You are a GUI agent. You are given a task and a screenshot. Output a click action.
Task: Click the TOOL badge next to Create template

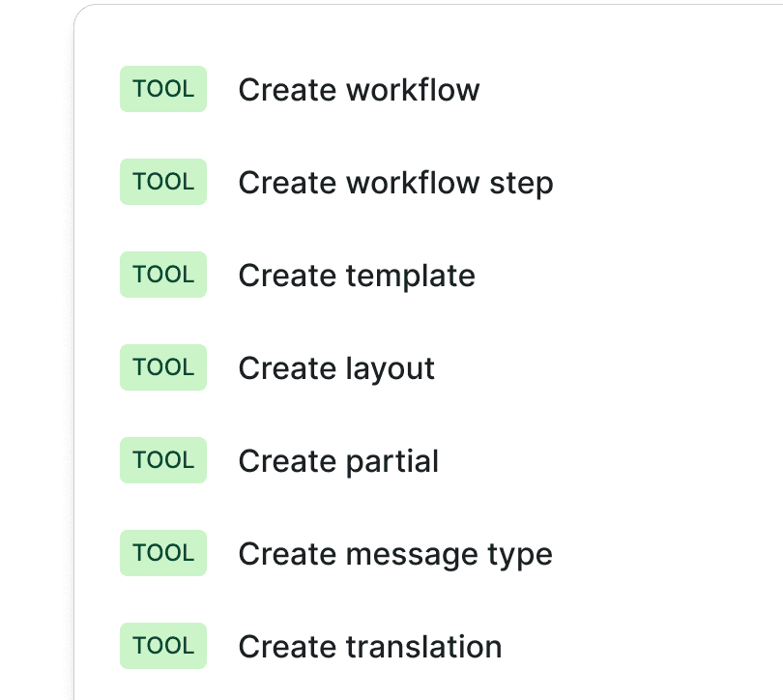click(162, 275)
